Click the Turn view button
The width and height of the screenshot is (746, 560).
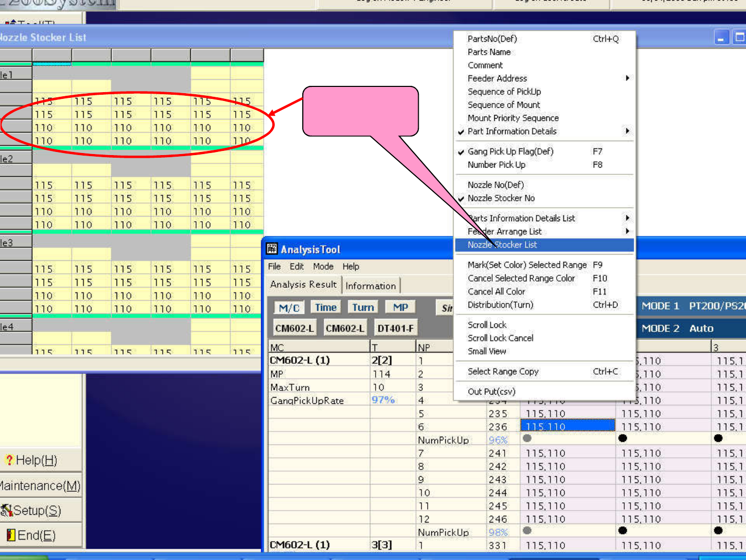(363, 308)
